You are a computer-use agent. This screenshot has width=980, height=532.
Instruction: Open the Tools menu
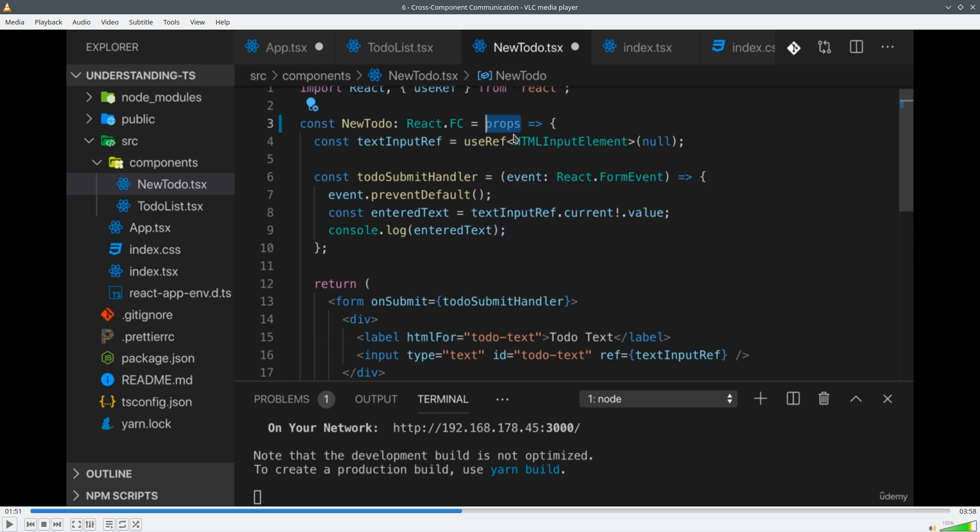click(x=171, y=22)
